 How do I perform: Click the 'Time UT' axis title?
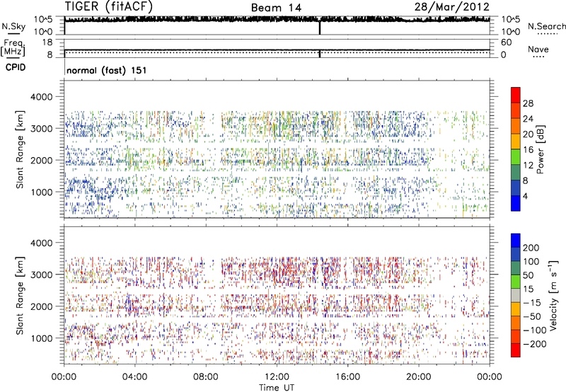tap(277, 387)
